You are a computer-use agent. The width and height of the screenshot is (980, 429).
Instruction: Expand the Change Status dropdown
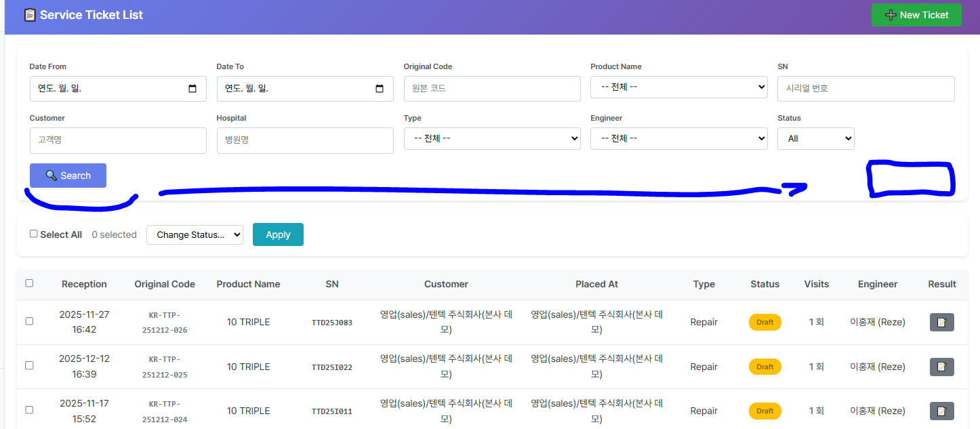click(x=195, y=234)
